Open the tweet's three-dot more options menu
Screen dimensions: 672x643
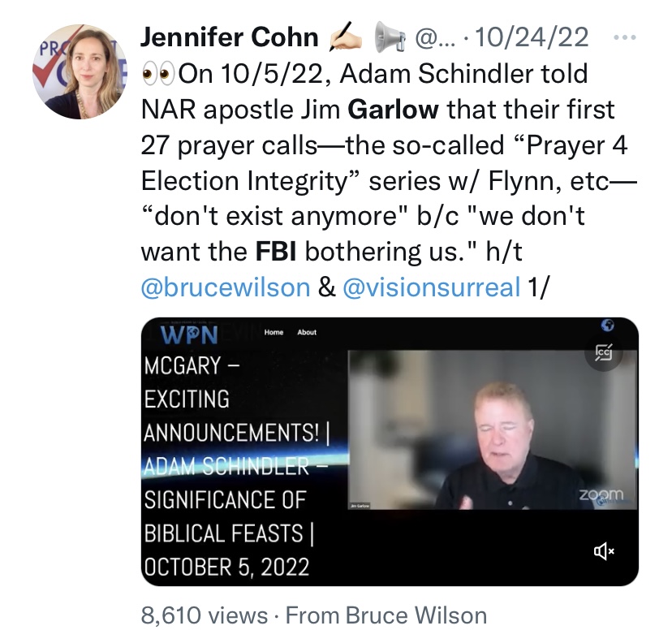coord(624,37)
